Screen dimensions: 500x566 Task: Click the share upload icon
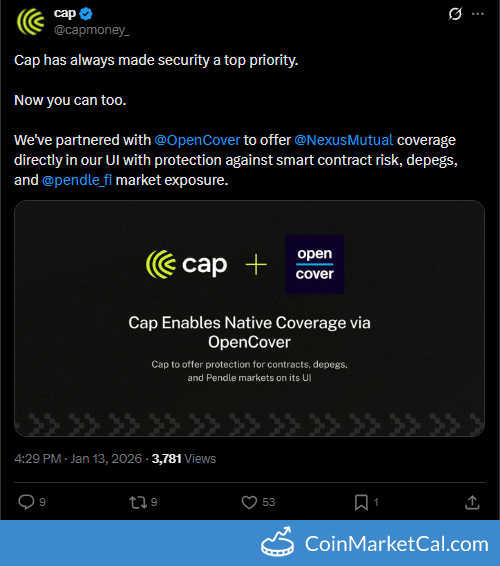coord(472,502)
